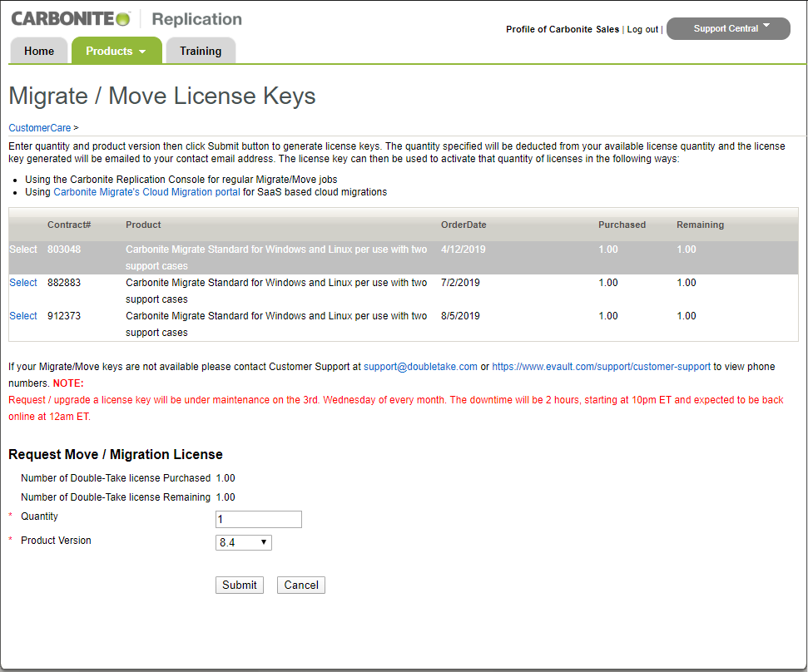This screenshot has width=808, height=672.
Task: Open the Product Version dropdown
Action: pos(243,542)
